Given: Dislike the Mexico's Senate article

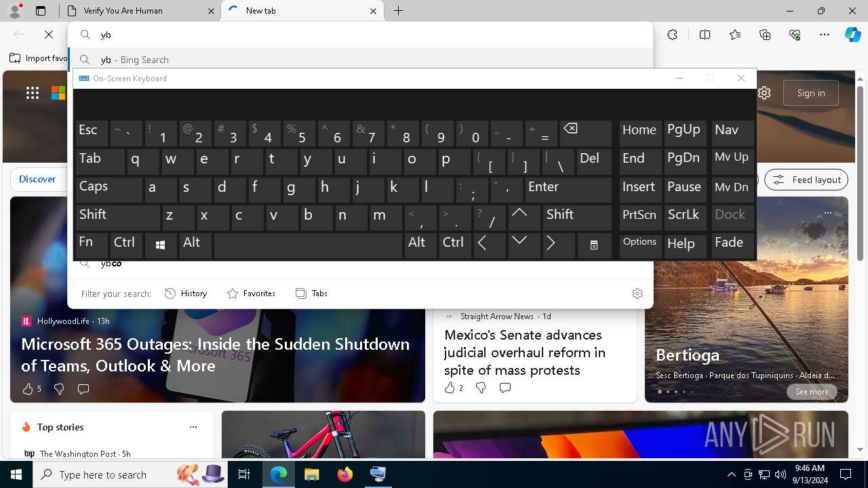Looking at the screenshot, I should pos(481,388).
